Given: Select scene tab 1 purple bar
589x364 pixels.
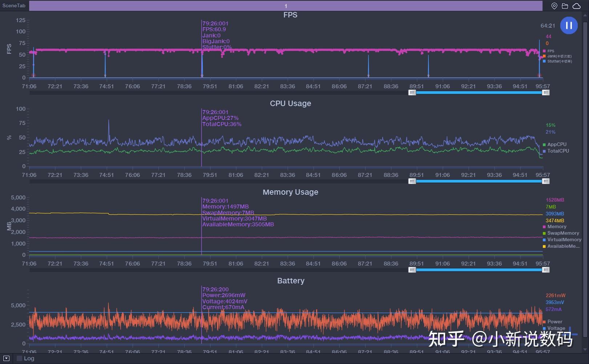Looking at the screenshot, I should 286,6.
